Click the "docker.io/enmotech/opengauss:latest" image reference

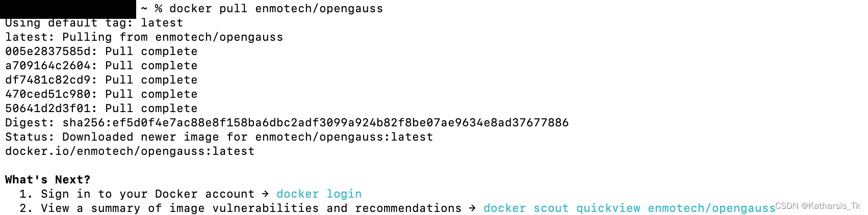[x=130, y=151]
